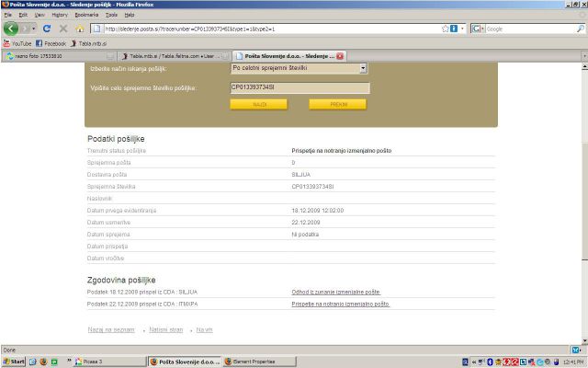Open the Facebook bookmark
The width and height of the screenshot is (588, 368).
pos(51,43)
